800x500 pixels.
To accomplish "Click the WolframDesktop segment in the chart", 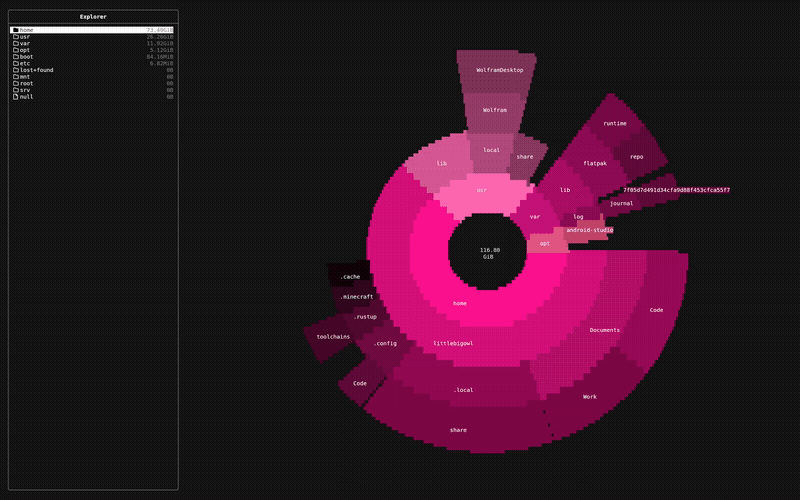I will point(500,71).
